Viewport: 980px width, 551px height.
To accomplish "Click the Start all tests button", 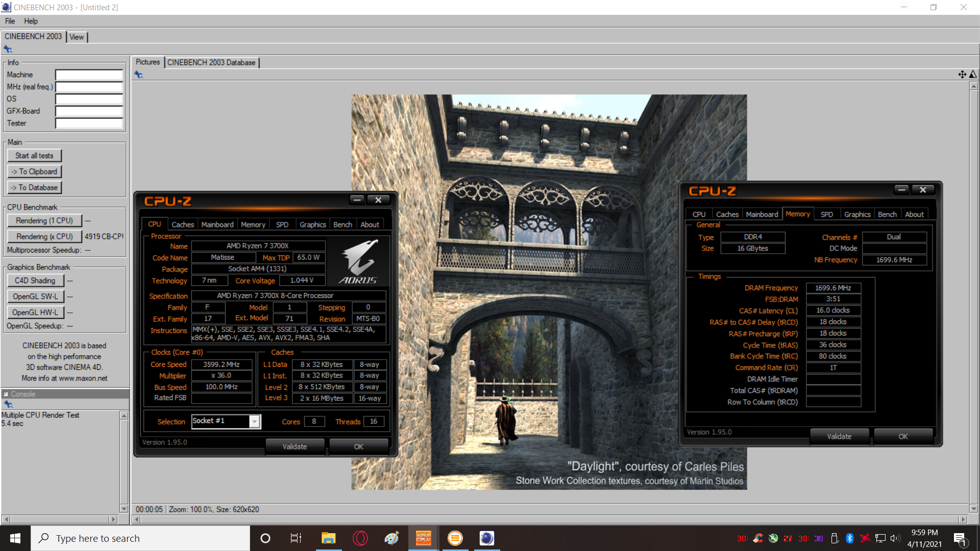I will pyautogui.click(x=34, y=156).
